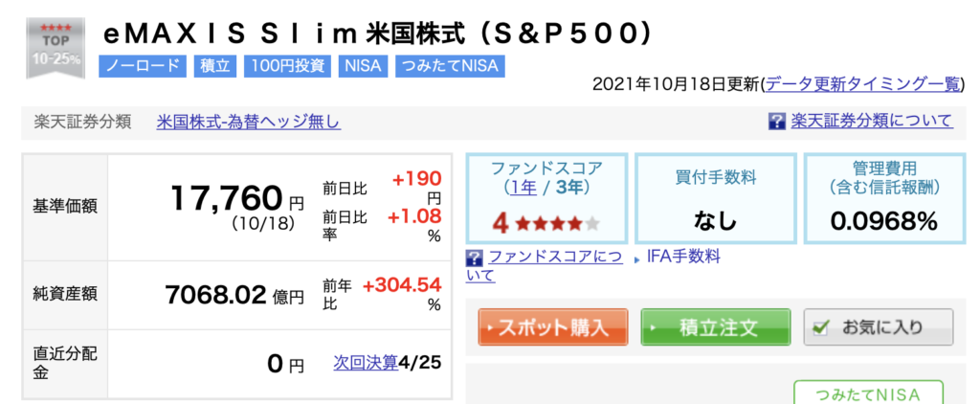This screenshot has width=980, height=404.
Task: Select the NISA tag
Action: click(x=363, y=67)
